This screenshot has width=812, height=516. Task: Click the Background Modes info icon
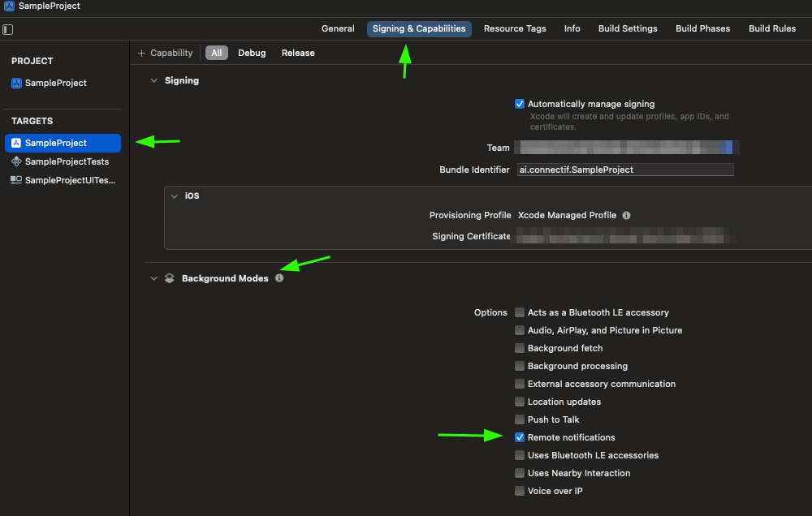tap(279, 278)
